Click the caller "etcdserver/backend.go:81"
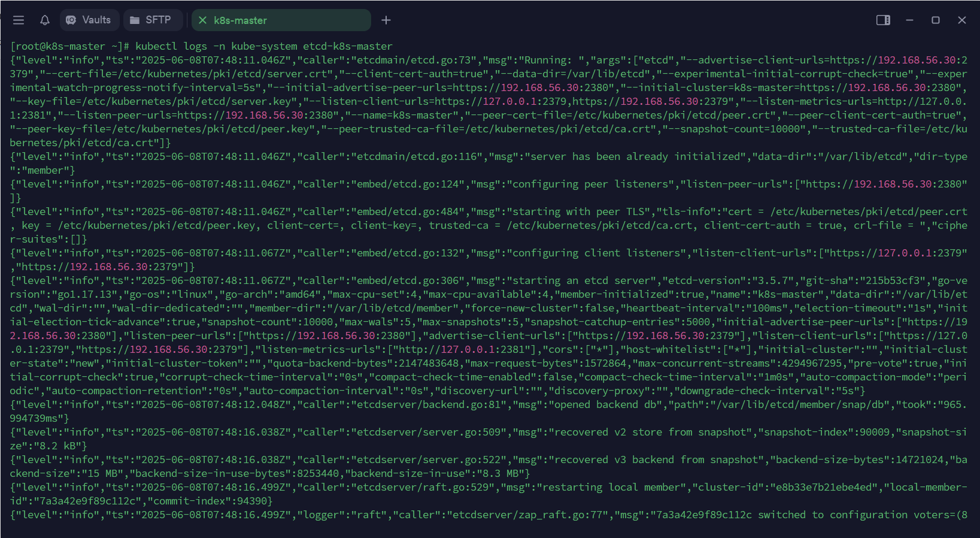980x538 pixels. coord(429,404)
